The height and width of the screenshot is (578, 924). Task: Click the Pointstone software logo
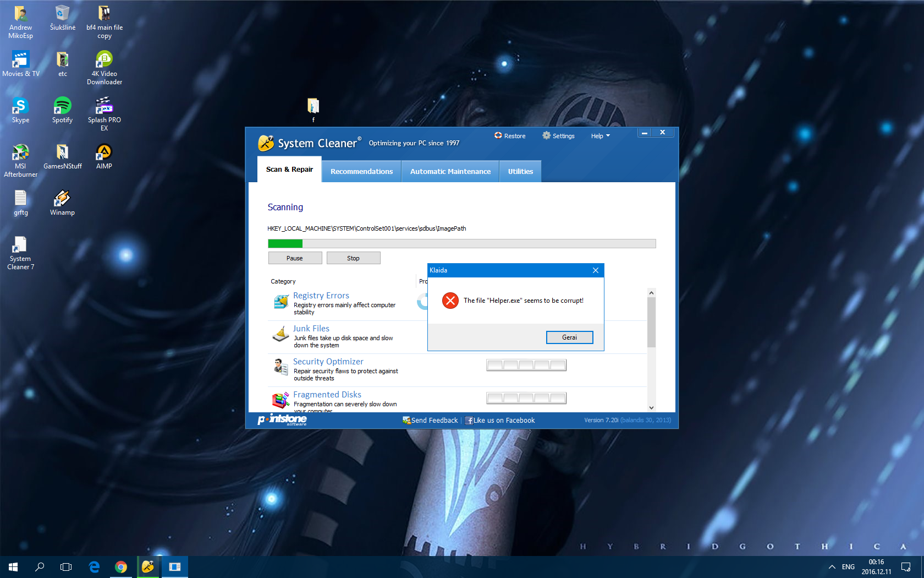[283, 420]
